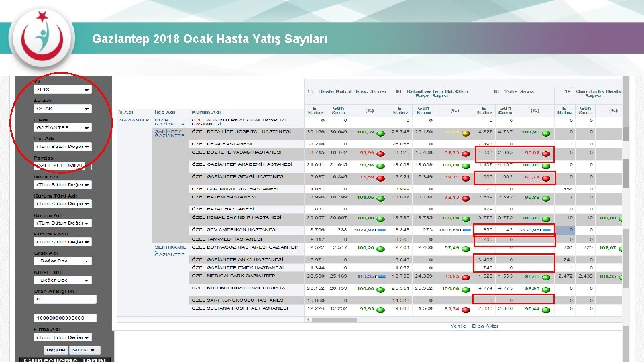Click red Hasta Kabul indicator for Gaziantep Sevgi
The height and width of the screenshot is (362, 644).
pyautogui.click(x=381, y=178)
